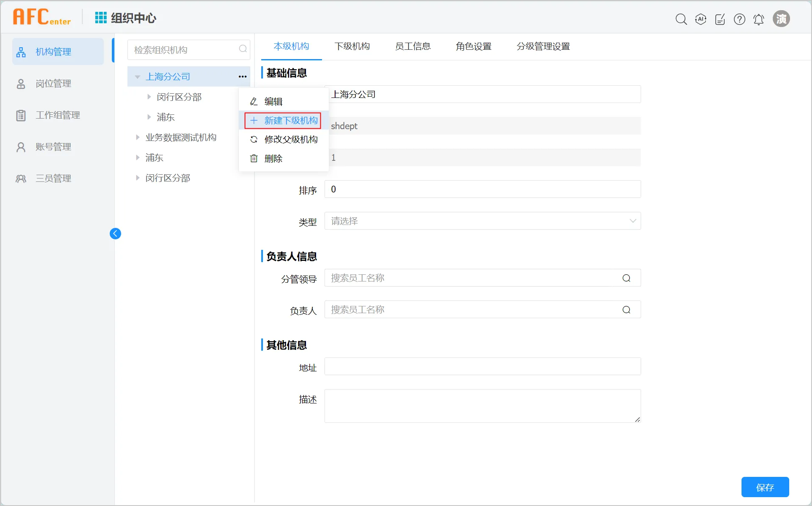Image resolution: width=812 pixels, height=506 pixels.
Task: Open the 类型 dropdown selector
Action: coord(482,221)
